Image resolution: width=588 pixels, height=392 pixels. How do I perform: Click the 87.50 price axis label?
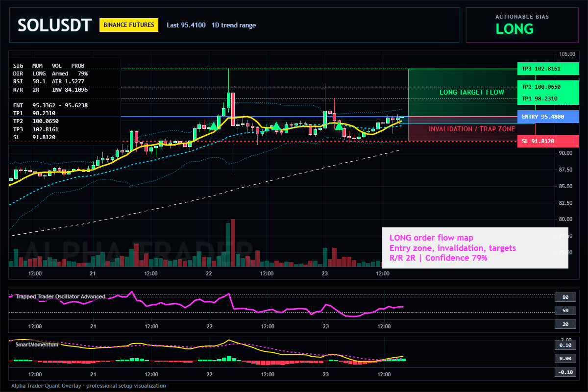[x=566, y=170]
